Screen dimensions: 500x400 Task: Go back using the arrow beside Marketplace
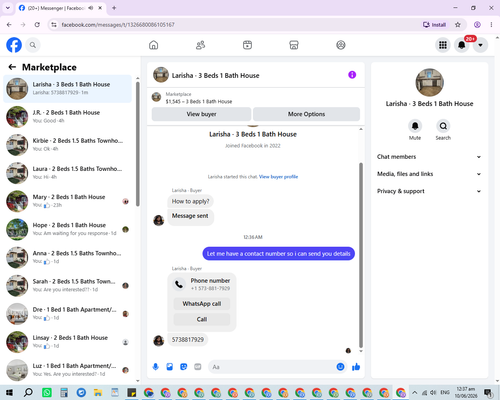pos(12,67)
